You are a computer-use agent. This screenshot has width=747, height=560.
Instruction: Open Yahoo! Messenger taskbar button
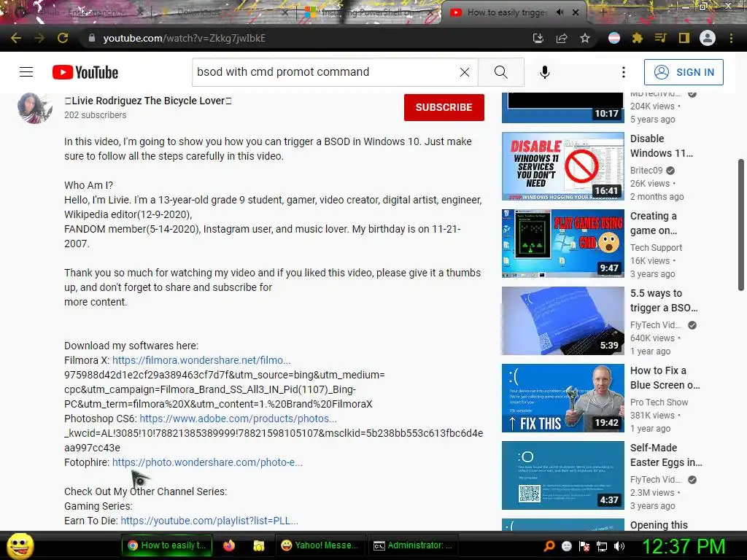[320, 545]
